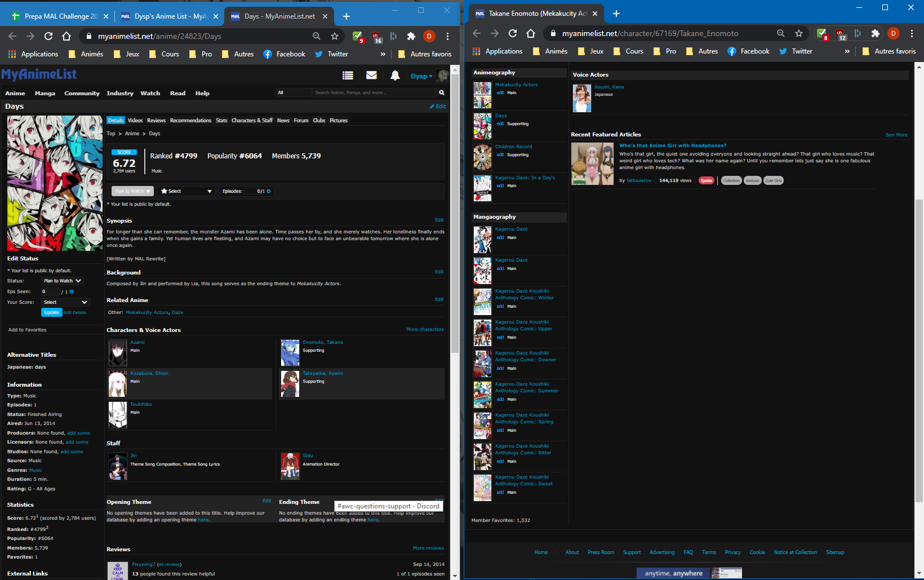Click the Days anime cover image
Viewport: 924px width, 580px height.
click(x=55, y=183)
